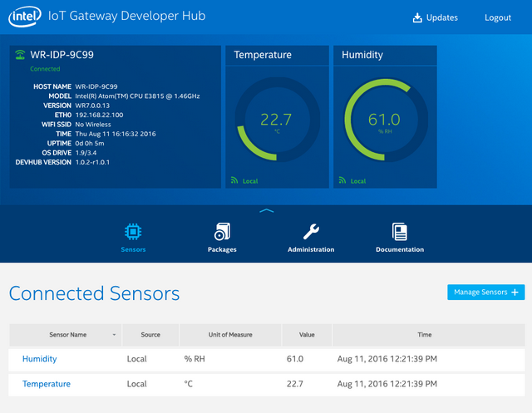This screenshot has height=413, width=532.
Task: Click the Humidity gauge ring
Action: pos(386,120)
